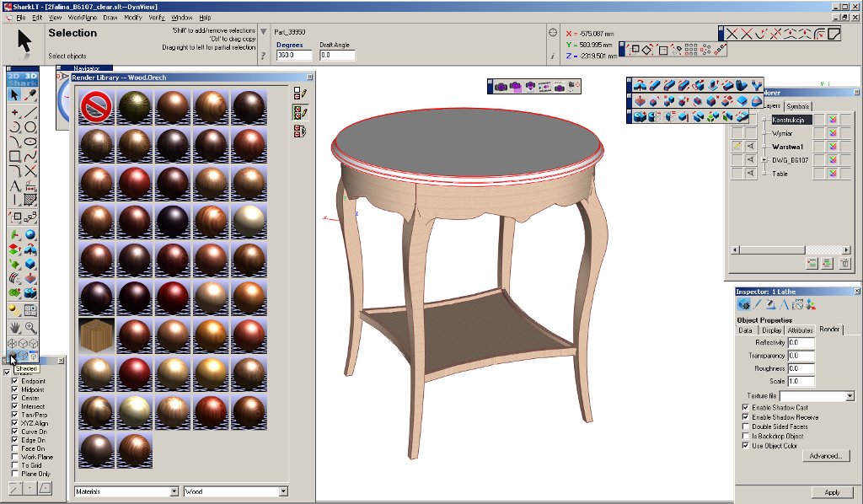Viewport: 863px width, 504px height.
Task: Select the plank wood texture swatch
Action: click(x=97, y=335)
